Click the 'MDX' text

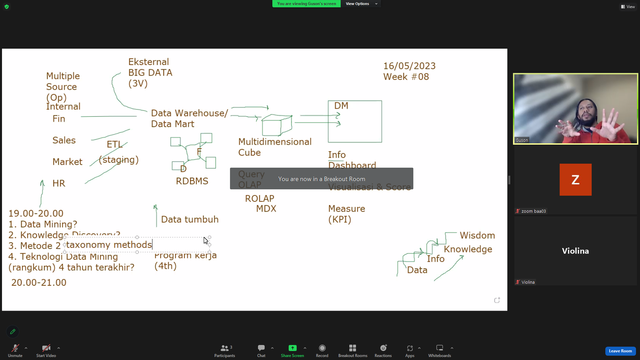[x=266, y=209]
